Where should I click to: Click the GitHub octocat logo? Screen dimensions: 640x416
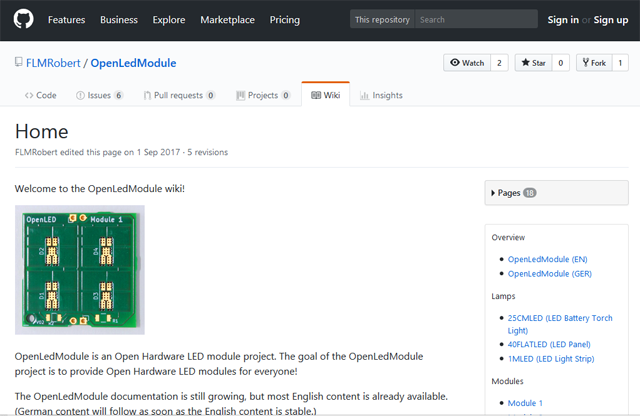tap(23, 19)
